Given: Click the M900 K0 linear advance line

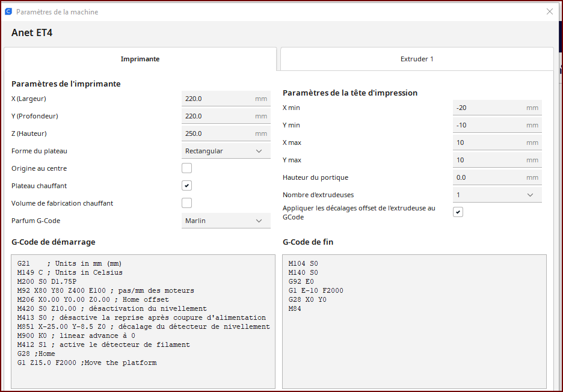Looking at the screenshot, I should click(76, 335).
